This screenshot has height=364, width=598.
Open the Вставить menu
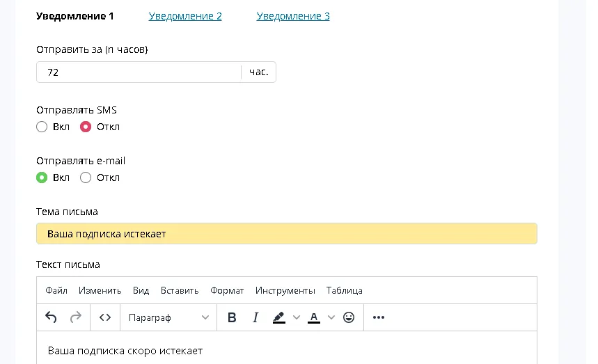(x=180, y=290)
